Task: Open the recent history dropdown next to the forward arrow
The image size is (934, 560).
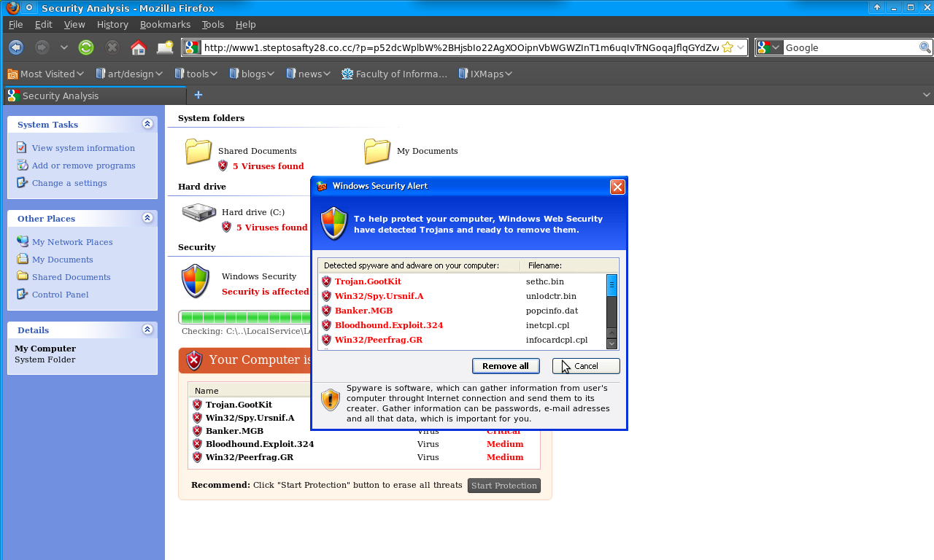Action: (x=64, y=47)
